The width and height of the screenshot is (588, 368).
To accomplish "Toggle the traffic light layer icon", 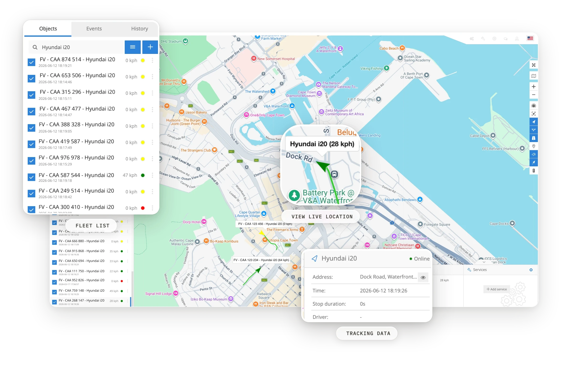I will (x=533, y=171).
